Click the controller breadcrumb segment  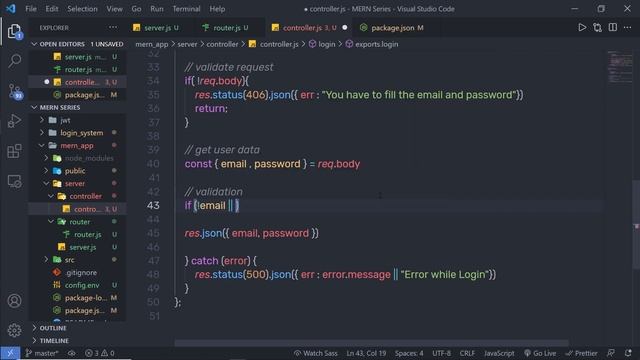tap(222, 44)
